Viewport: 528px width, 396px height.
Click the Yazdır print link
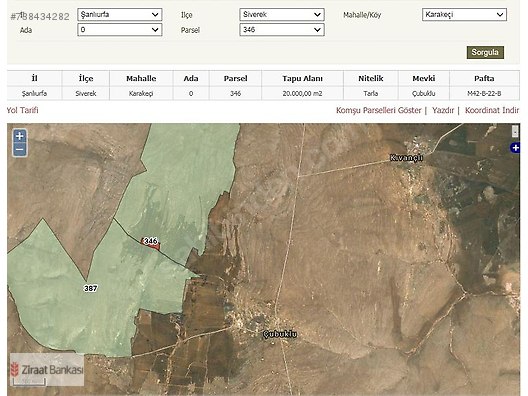pyautogui.click(x=443, y=110)
